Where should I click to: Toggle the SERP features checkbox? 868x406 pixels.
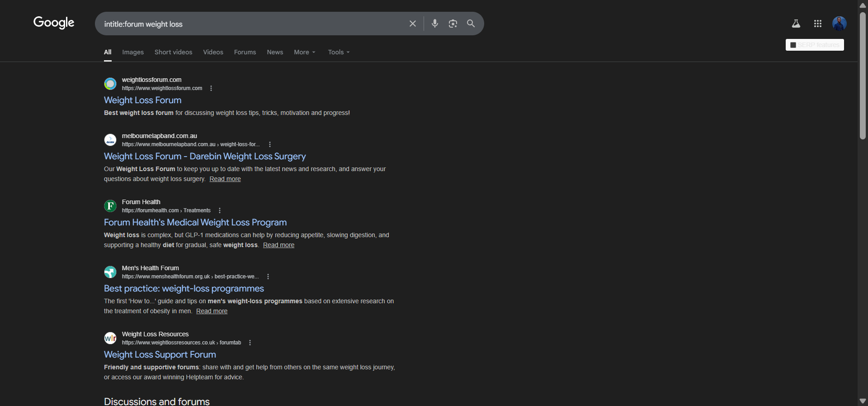[793, 45]
